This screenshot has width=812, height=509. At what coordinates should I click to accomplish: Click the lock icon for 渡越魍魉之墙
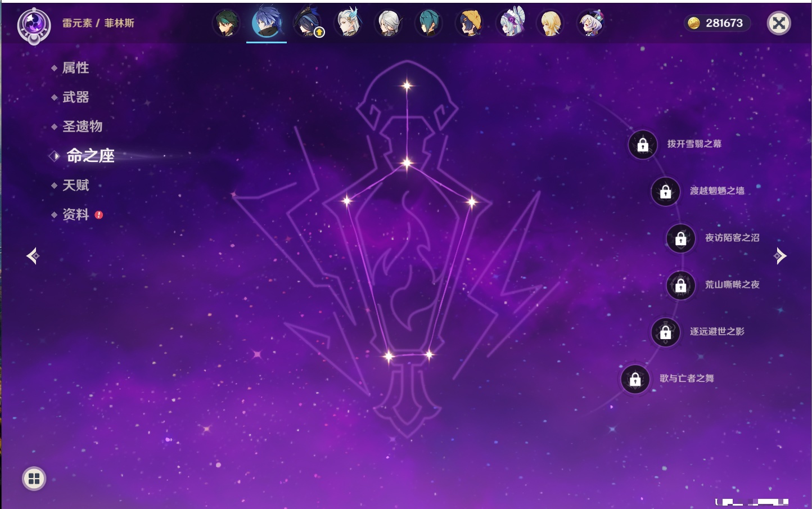pyautogui.click(x=665, y=191)
